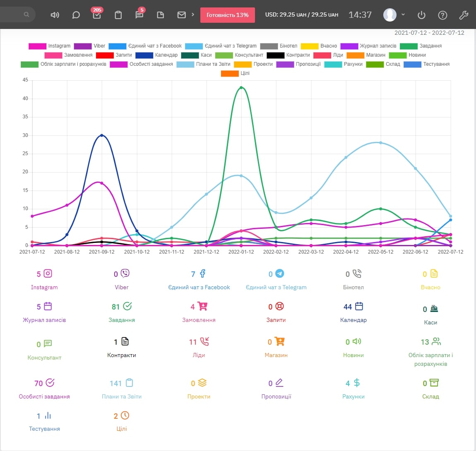Click the megaphone announcements icon in top bar
Viewport: 476px width, 451px height.
pyautogui.click(x=55, y=15)
